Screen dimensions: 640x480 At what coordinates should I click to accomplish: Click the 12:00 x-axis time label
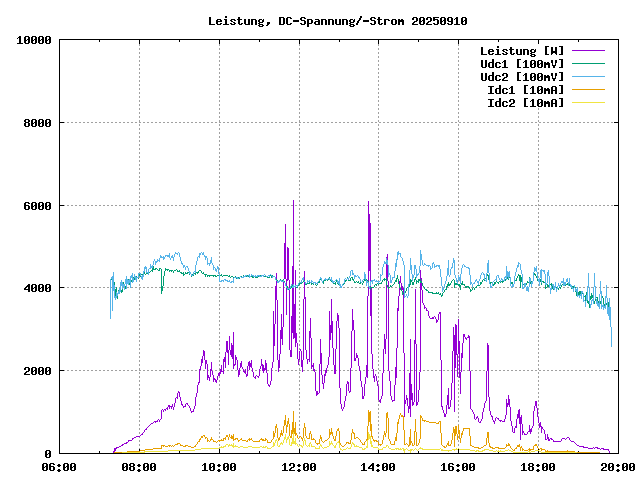[299, 467]
